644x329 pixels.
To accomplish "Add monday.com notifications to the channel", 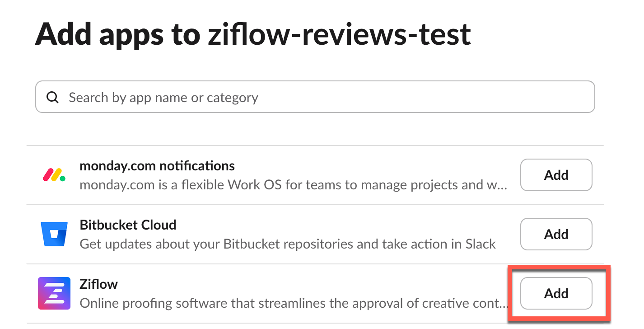I will click(556, 175).
